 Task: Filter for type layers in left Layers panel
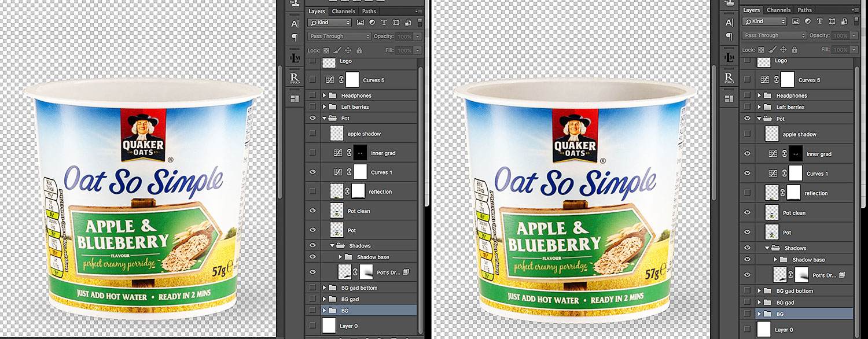point(384,23)
